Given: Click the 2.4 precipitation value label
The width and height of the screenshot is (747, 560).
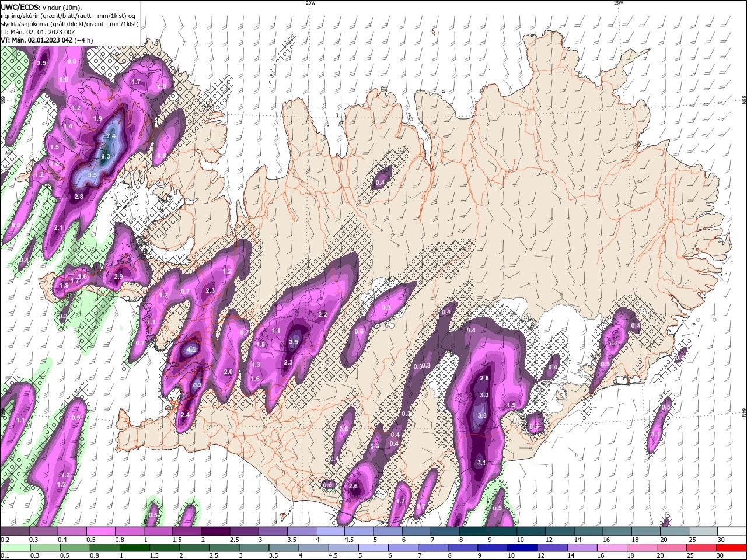Looking at the screenshot, I should pos(185,415).
